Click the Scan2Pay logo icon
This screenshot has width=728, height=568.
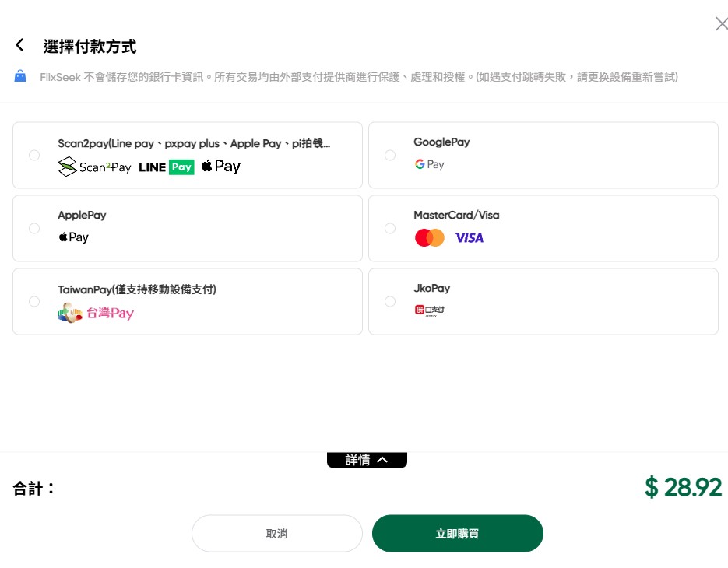pyautogui.click(x=95, y=167)
